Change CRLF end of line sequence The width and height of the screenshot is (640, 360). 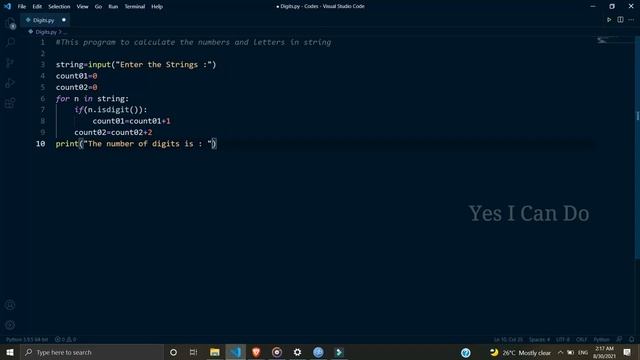581,340
